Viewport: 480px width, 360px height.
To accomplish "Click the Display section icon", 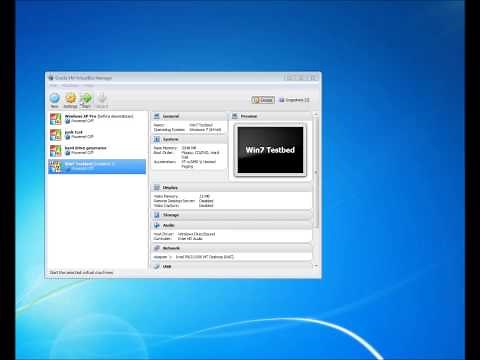I will tap(157, 188).
